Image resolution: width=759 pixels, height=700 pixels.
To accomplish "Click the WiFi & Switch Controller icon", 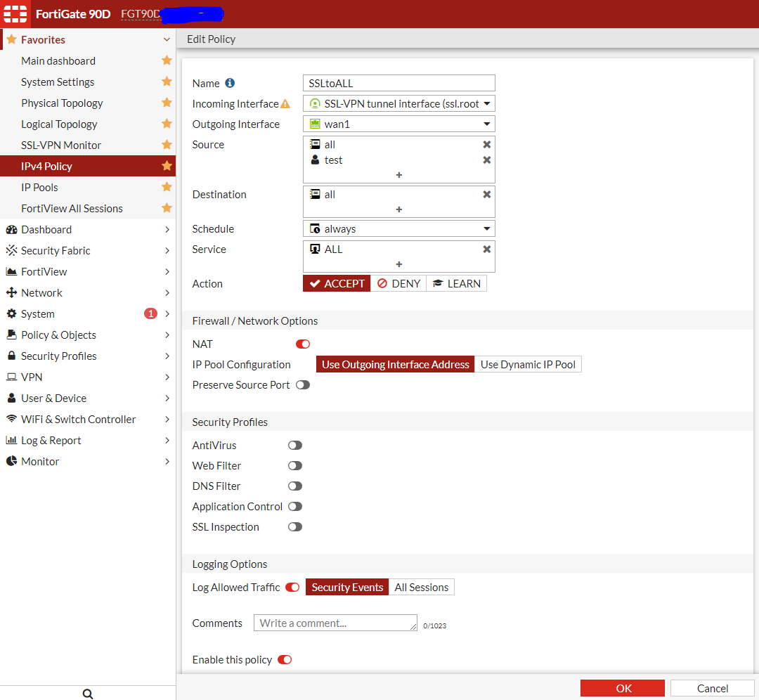I will (x=12, y=419).
